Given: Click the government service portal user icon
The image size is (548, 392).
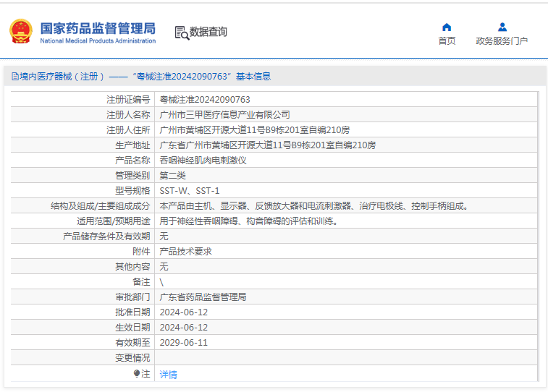Looking at the screenshot, I should [502, 27].
